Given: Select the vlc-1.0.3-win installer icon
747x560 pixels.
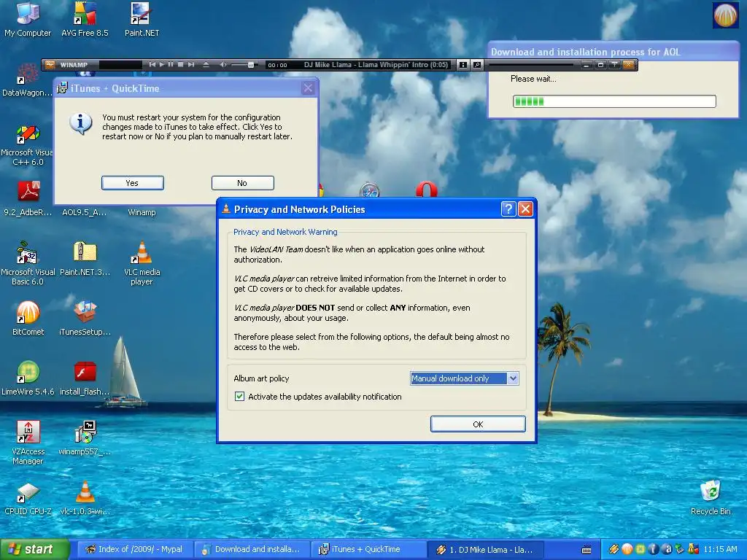Looking at the screenshot, I should pyautogui.click(x=85, y=498).
